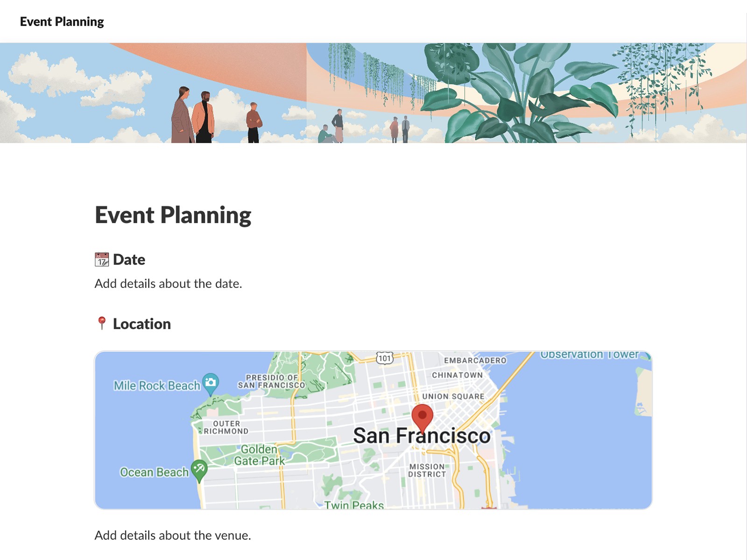Click the Date section heading
The image size is (747, 560).
pos(129,259)
